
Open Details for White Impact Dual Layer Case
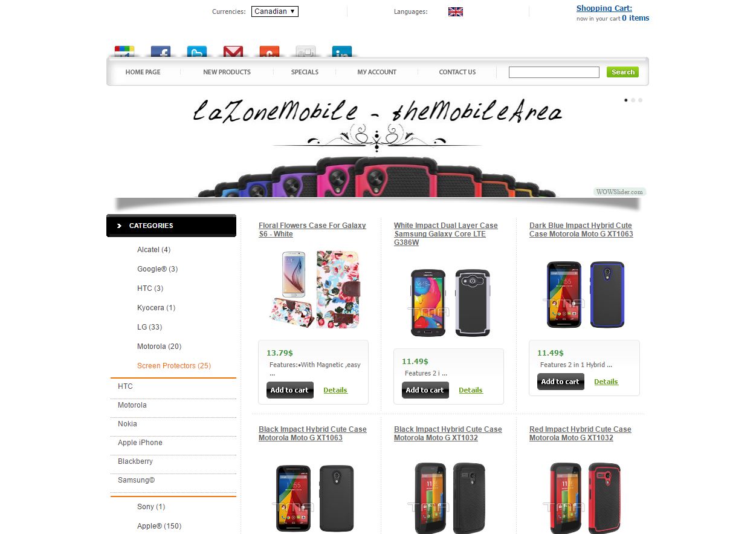pyautogui.click(x=471, y=390)
